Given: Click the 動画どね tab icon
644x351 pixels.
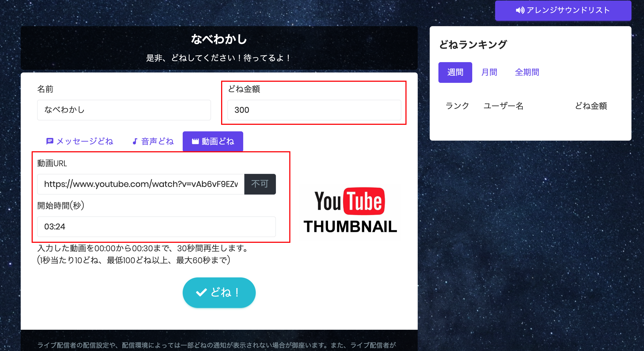Looking at the screenshot, I should coord(194,141).
